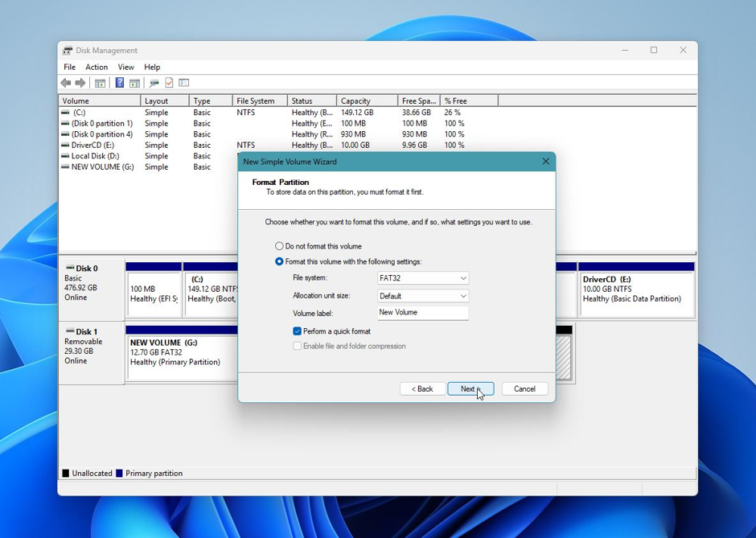
Task: Click the blue question mark Help icon
Action: tap(120, 83)
